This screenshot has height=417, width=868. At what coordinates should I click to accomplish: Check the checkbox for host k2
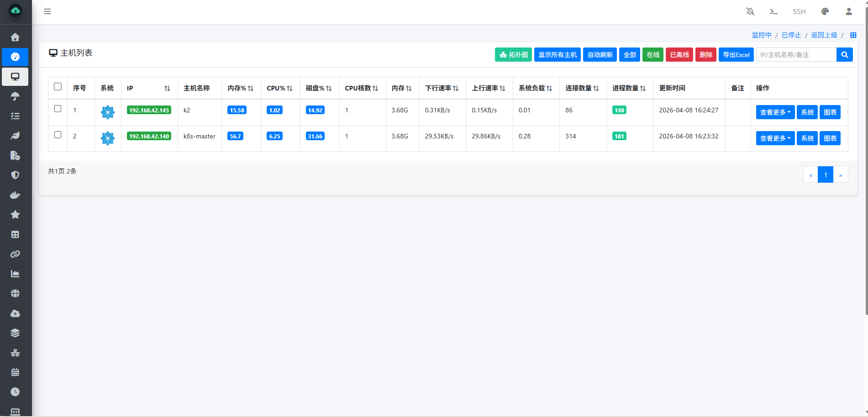[x=58, y=109]
